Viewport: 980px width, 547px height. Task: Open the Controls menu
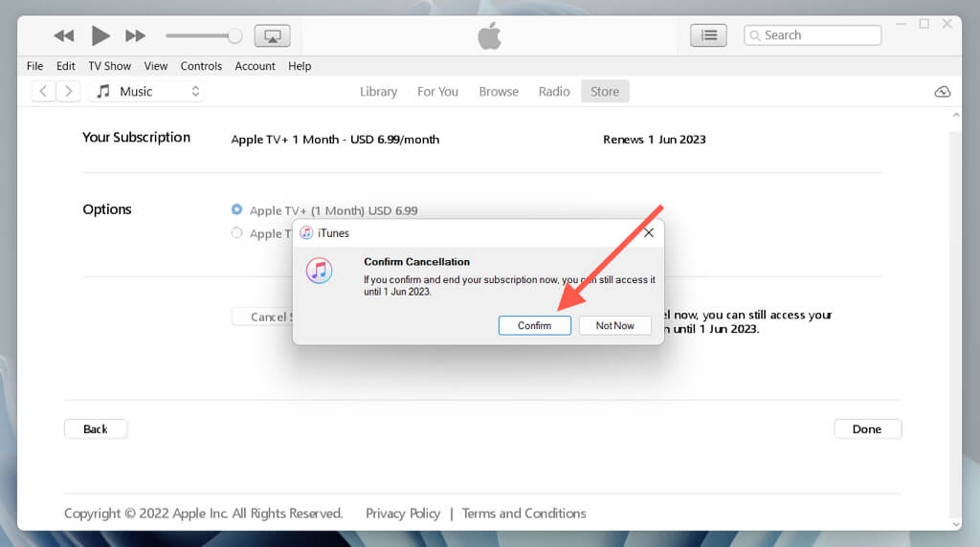(201, 66)
